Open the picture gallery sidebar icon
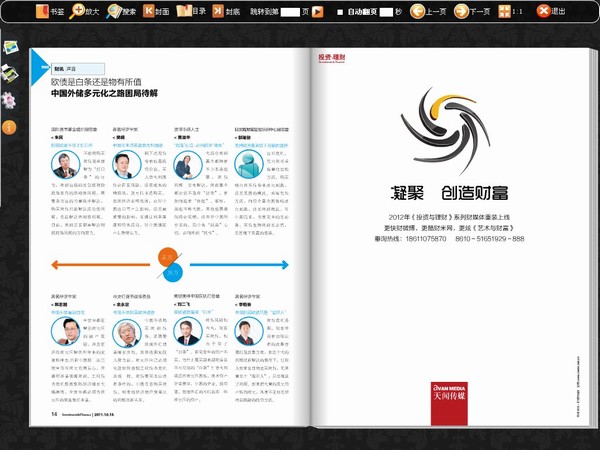The width and height of the screenshot is (600, 450). (11, 47)
